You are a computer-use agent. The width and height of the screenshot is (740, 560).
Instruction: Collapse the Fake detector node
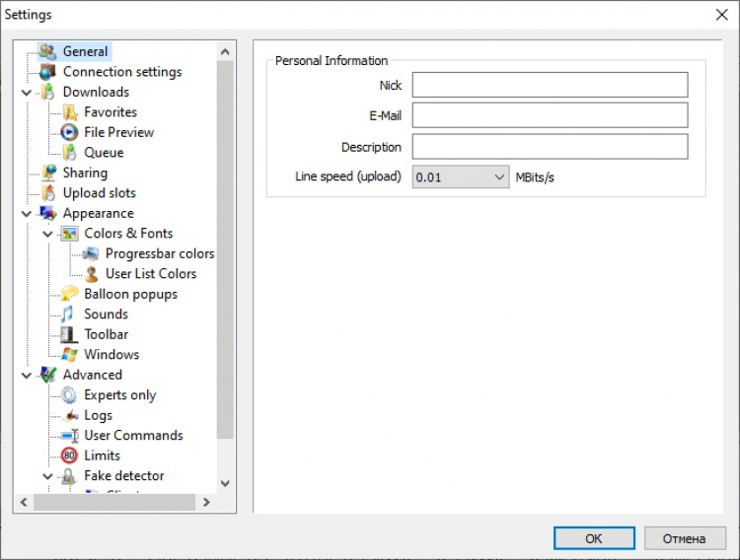(47, 476)
